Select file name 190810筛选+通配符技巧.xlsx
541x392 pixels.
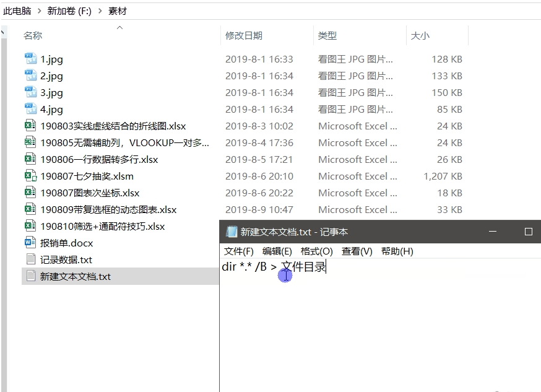(x=103, y=227)
